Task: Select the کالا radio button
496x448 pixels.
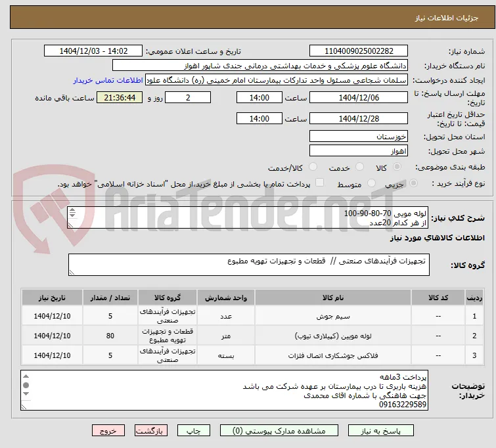Action: point(397,167)
